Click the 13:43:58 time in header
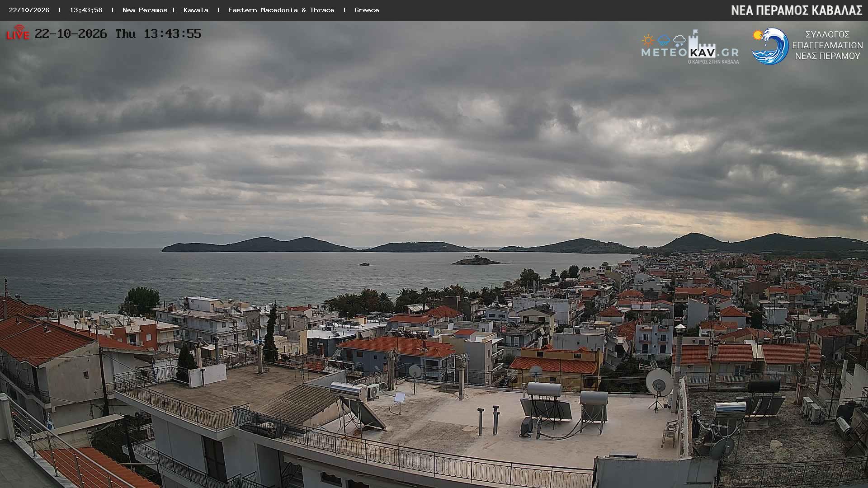 (x=86, y=10)
